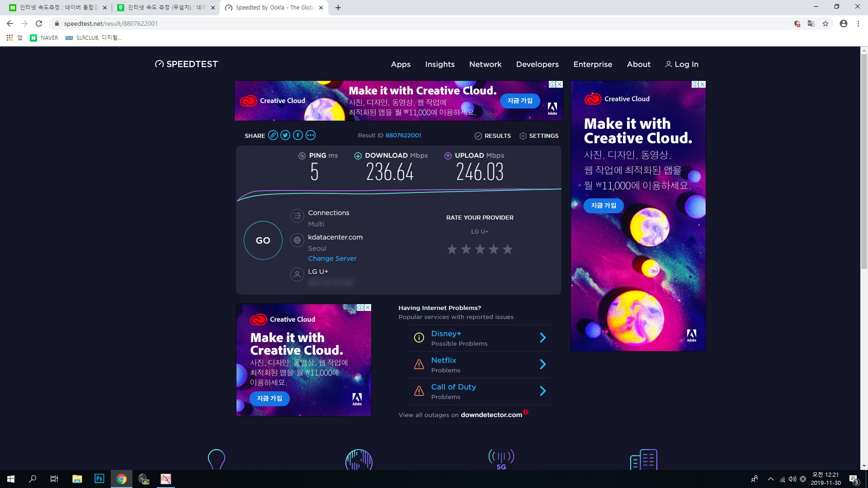Open Speedtest Settings
This screenshot has width=868, height=488.
539,136
